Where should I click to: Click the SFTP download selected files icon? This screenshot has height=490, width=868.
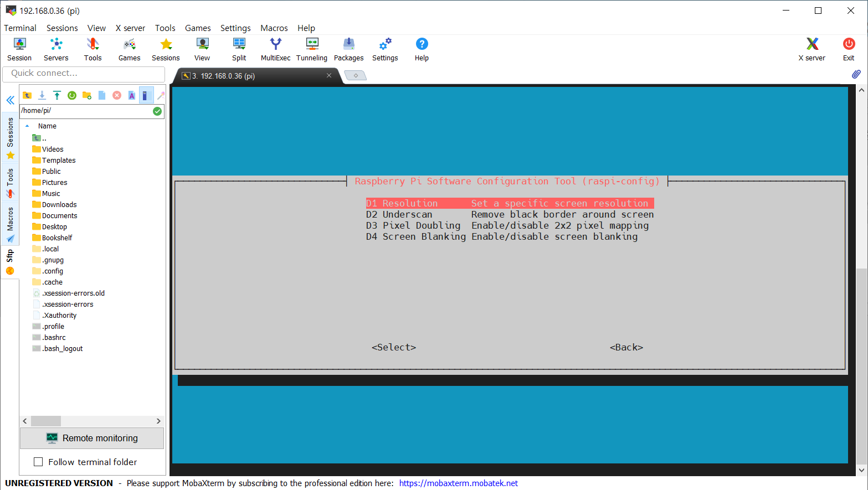tap(42, 95)
